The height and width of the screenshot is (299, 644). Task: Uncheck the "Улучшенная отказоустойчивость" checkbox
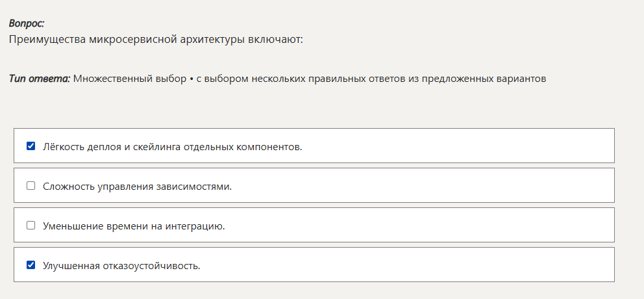pyautogui.click(x=31, y=265)
